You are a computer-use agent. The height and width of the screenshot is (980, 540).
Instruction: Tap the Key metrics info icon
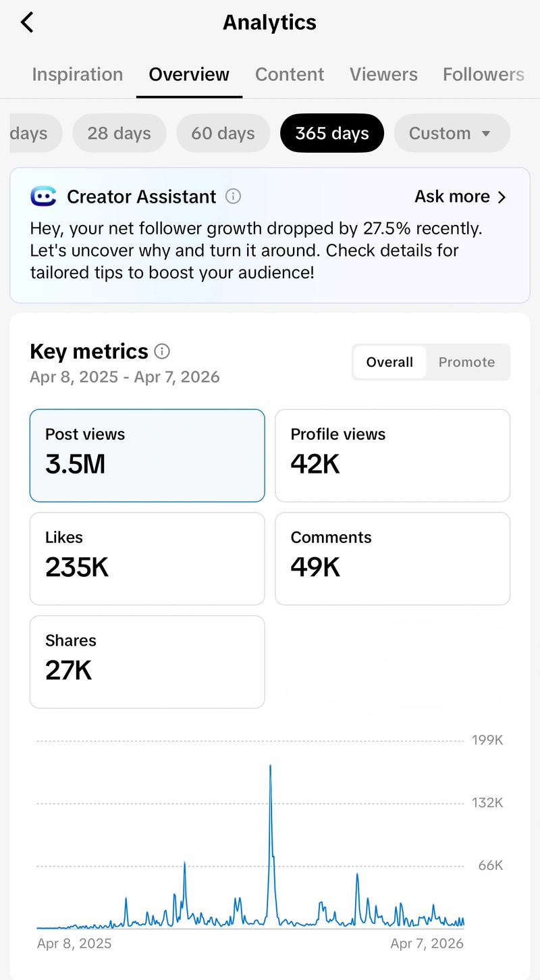coord(162,351)
